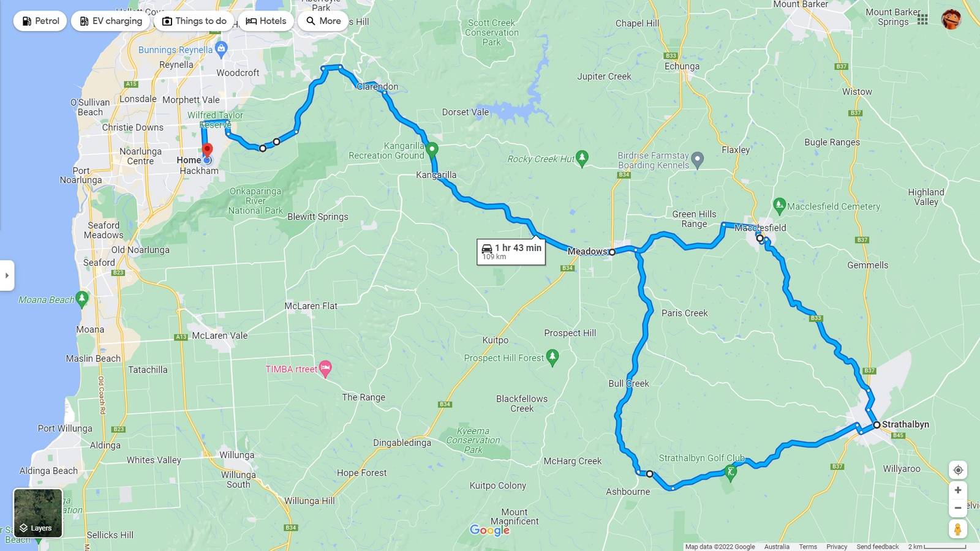980x551 pixels.
Task: Click the TIMBA rtreet pink pin
Action: (326, 369)
